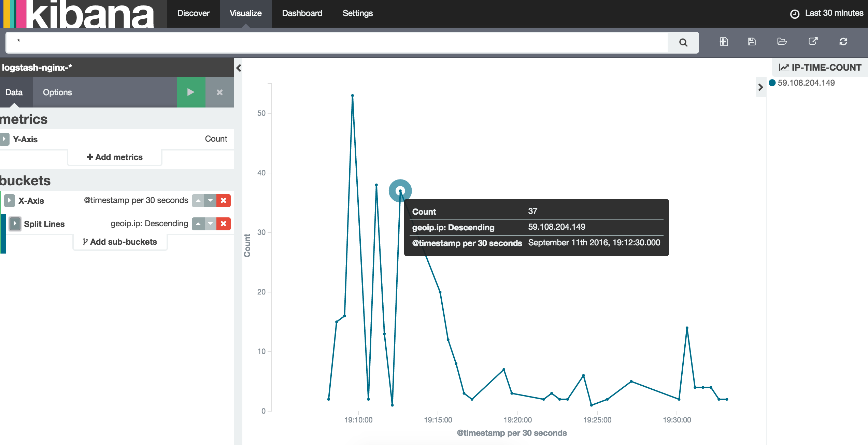Click the share visualization icon

(x=813, y=42)
